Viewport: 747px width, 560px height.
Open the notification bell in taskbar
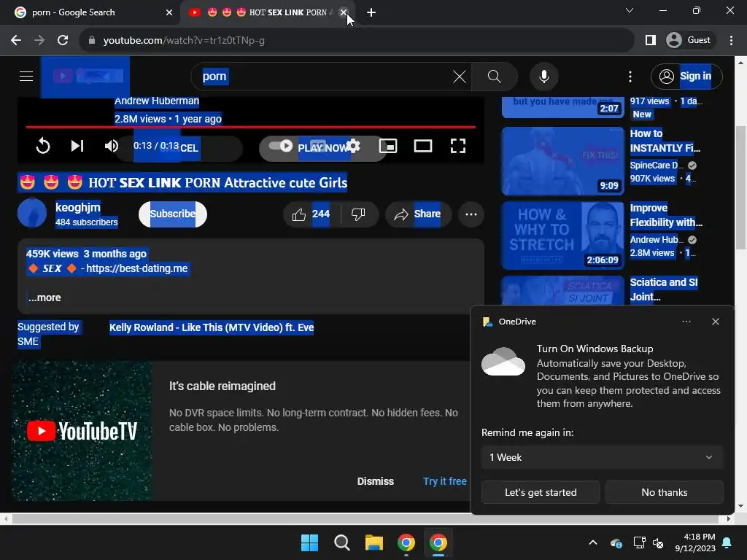(x=727, y=542)
